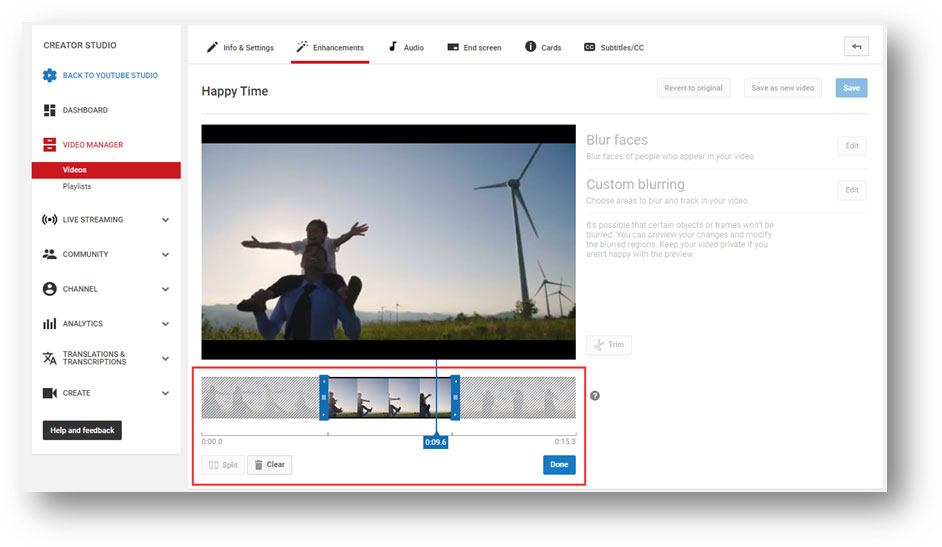Click the Create camera icon
The height and width of the screenshot is (547, 942).
pyautogui.click(x=49, y=393)
